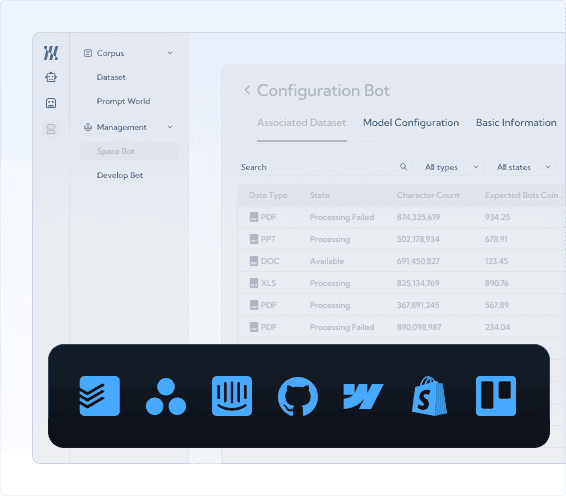
Task: Click the Processing state in PPT row
Action: [330, 239]
